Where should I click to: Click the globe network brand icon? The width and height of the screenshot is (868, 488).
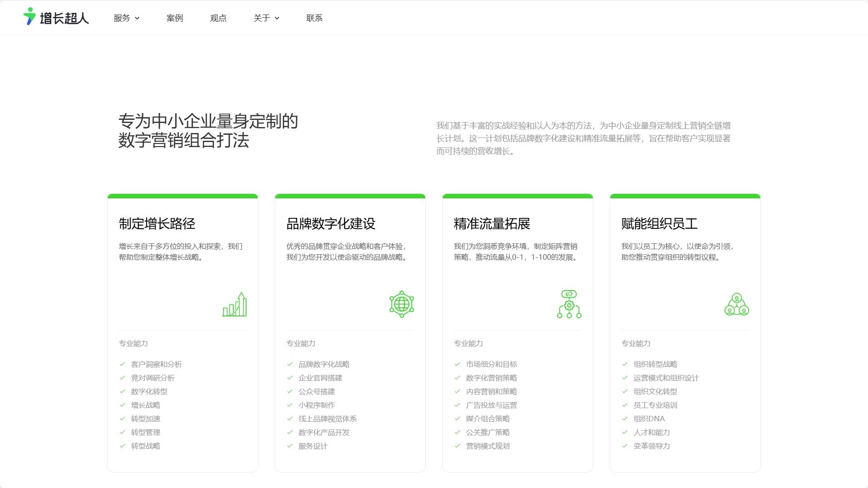[401, 304]
